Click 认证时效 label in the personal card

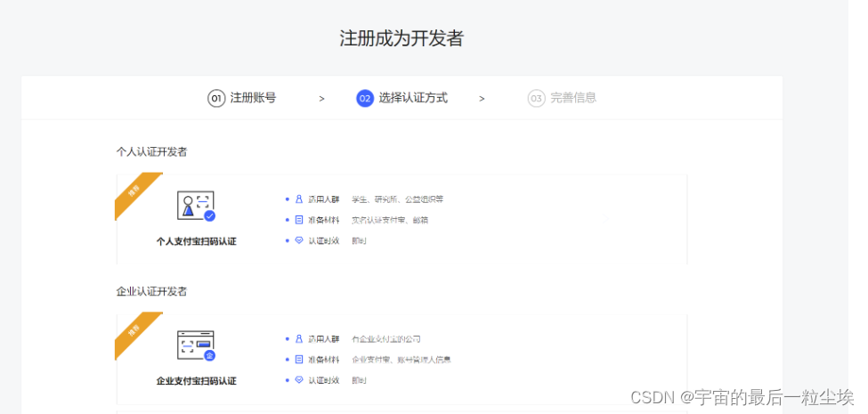click(x=324, y=240)
